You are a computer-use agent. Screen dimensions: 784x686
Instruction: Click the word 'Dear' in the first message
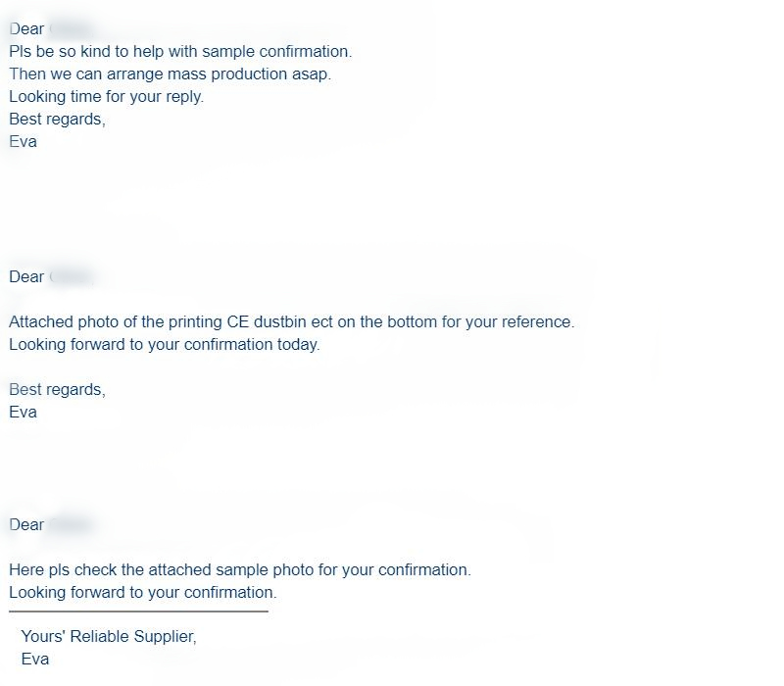[26, 29]
